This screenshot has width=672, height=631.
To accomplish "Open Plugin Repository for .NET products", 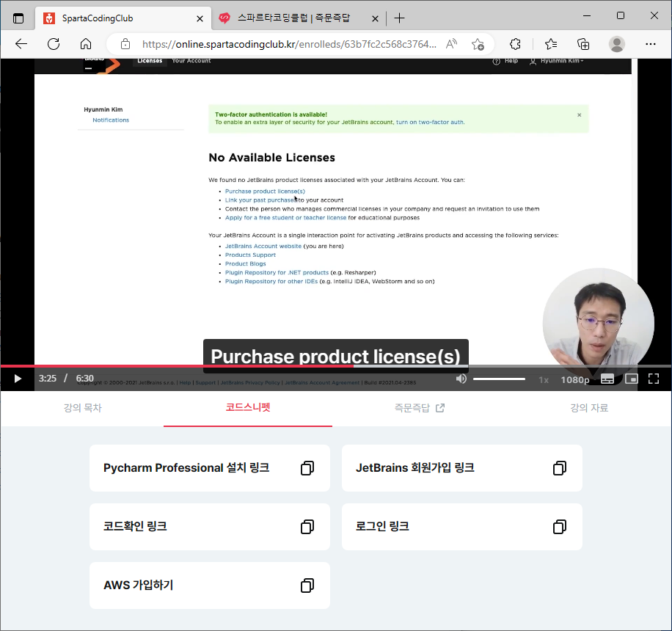I will tap(277, 273).
